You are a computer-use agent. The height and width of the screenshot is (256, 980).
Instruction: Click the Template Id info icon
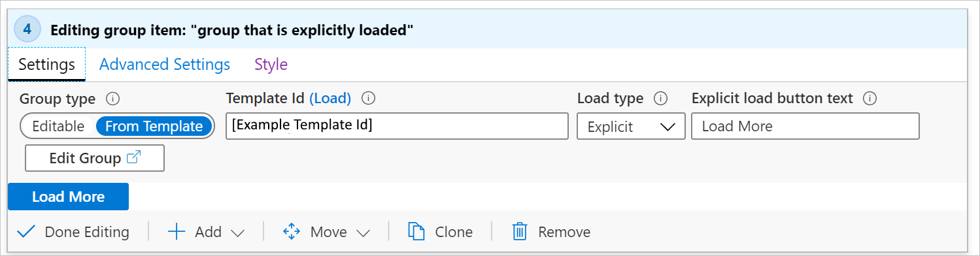[x=368, y=99]
